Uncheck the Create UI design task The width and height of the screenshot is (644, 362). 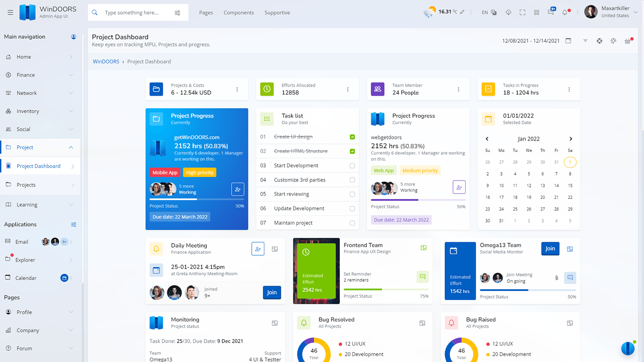(352, 137)
